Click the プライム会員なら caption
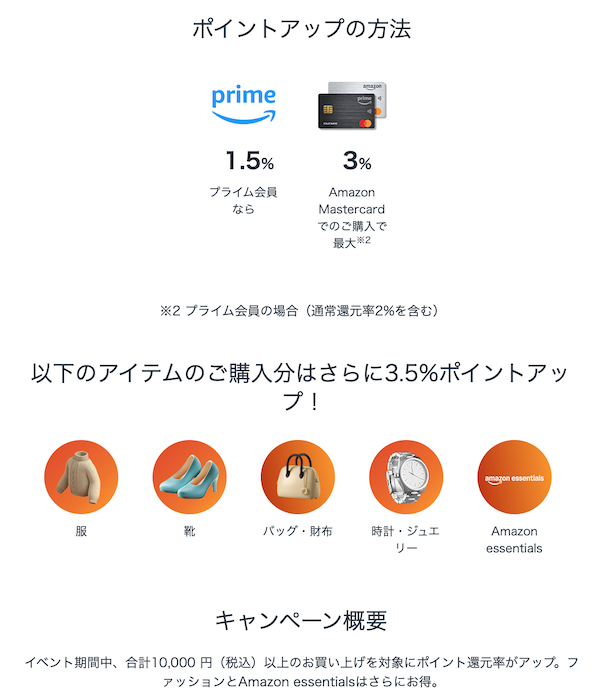Image resolution: width=600 pixels, height=696 pixels. tap(243, 200)
